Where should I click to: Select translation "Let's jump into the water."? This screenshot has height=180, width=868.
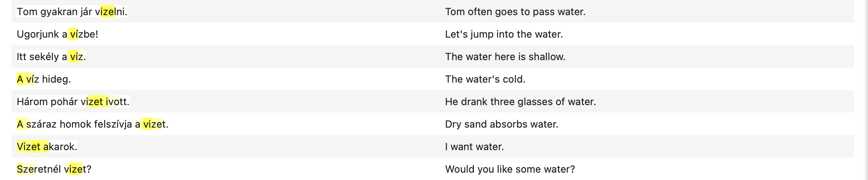504,34
